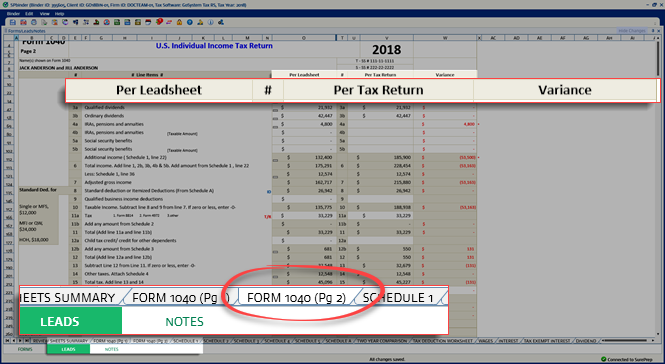Viewport: 665px width, 364px height.
Task: Expand detail icon beside IRAs pensions 4a leadsheet amount
Action: [x=275, y=127]
